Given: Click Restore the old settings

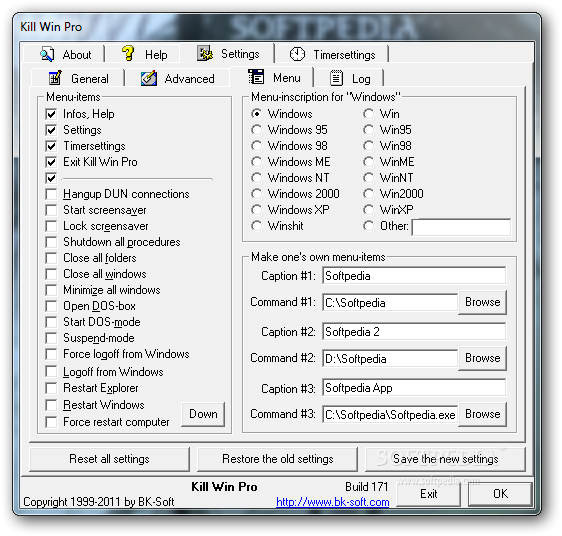Looking at the screenshot, I should click(x=277, y=459).
